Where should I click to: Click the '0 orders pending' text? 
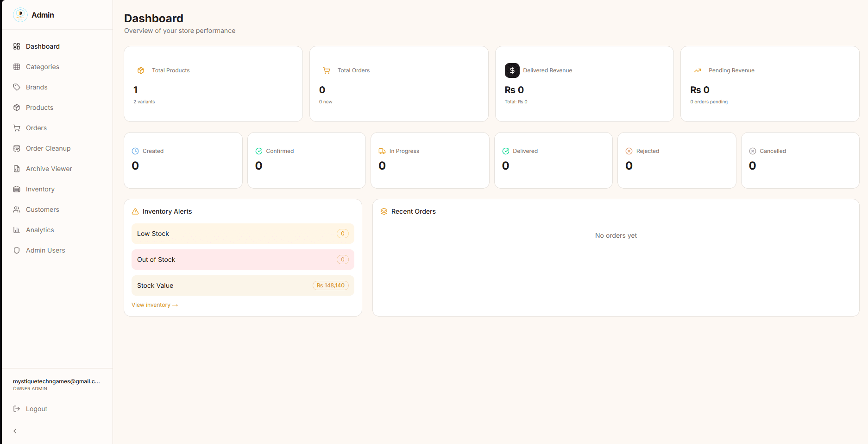pyautogui.click(x=709, y=102)
